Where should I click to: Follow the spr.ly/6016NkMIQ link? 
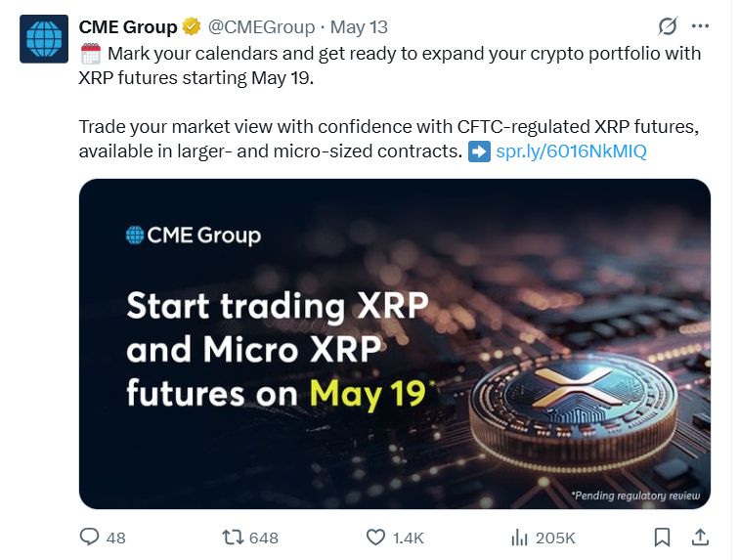571,151
